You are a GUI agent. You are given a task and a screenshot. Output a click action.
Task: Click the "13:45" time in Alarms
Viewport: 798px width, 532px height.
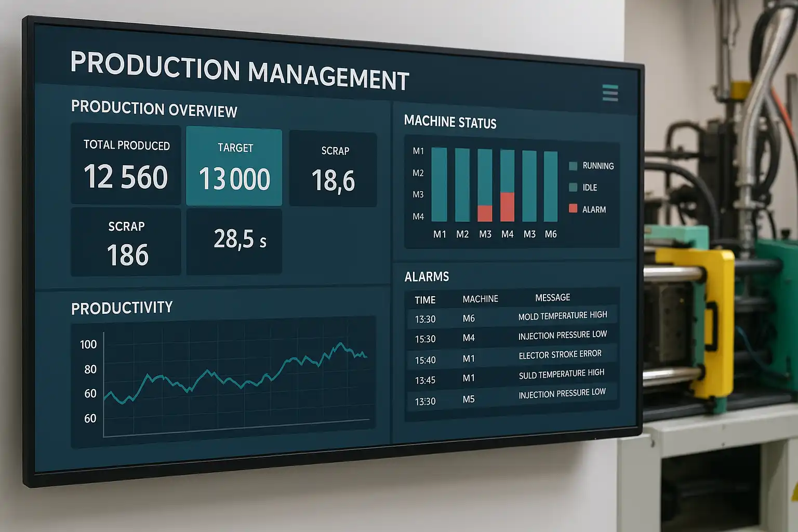tap(425, 380)
